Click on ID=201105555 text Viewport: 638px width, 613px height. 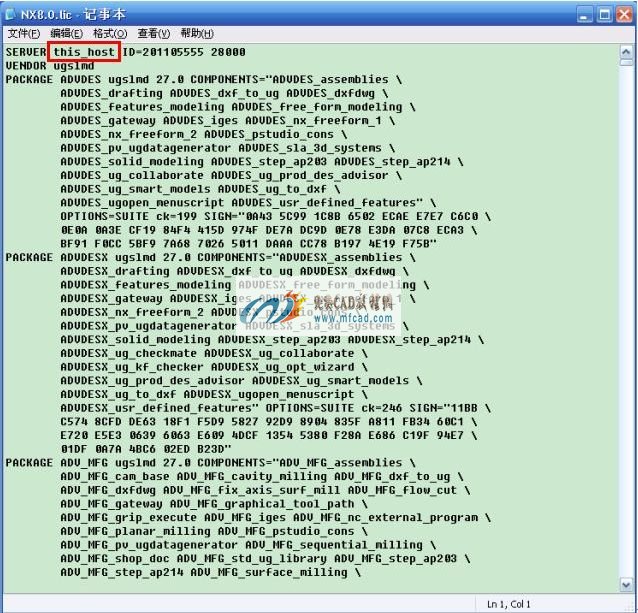(163, 52)
